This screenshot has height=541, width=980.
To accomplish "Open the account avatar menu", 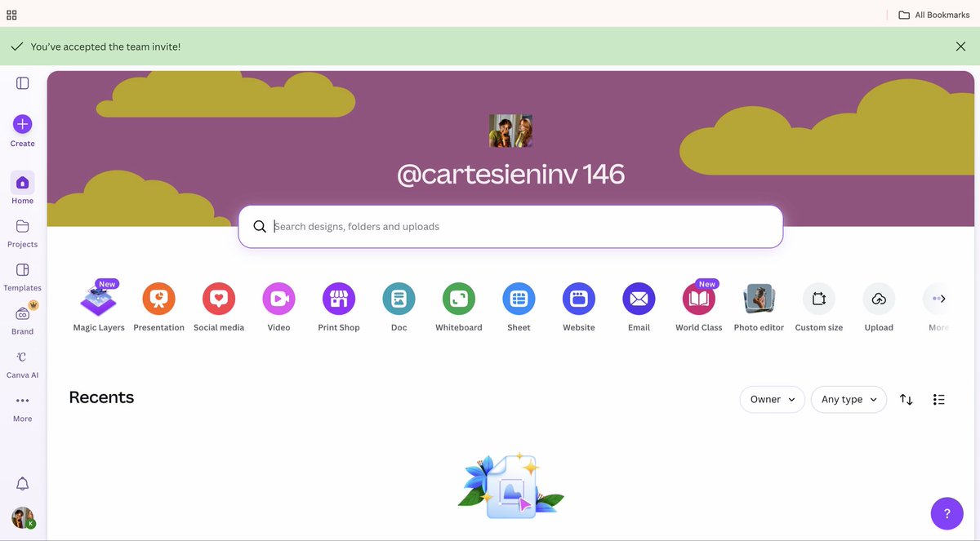I will click(23, 518).
